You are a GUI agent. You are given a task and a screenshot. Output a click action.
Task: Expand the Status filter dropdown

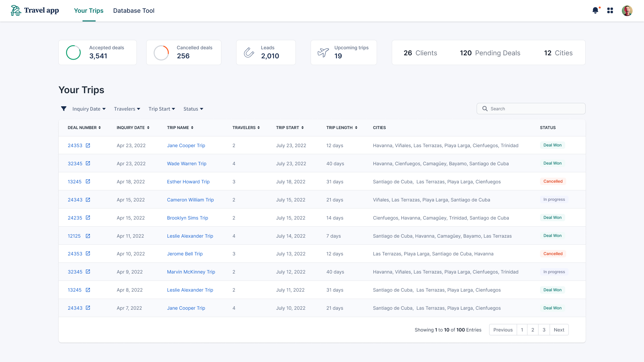pos(194,109)
